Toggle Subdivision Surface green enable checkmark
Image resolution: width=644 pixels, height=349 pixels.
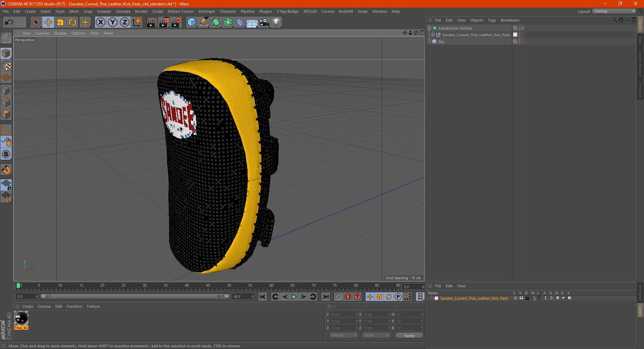point(523,28)
